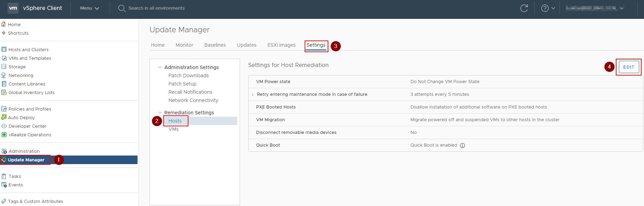The height and width of the screenshot is (206, 644).
Task: Collapse the Remediation Settings section
Action: coord(160,113)
